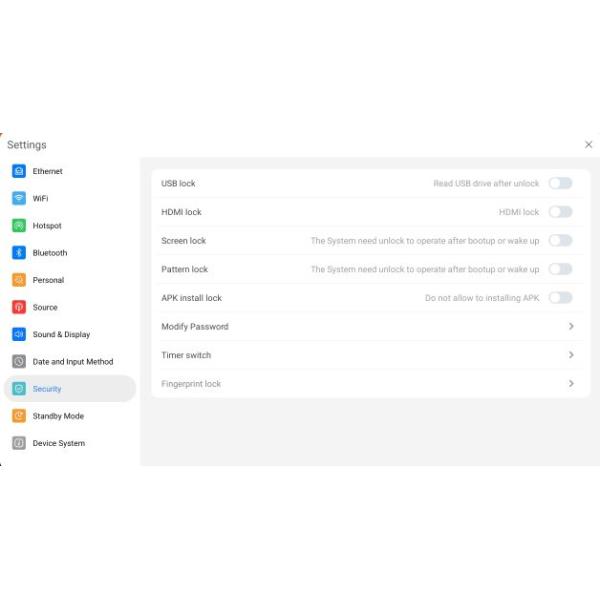Click the WiFi icon in sidebar

[19, 198]
